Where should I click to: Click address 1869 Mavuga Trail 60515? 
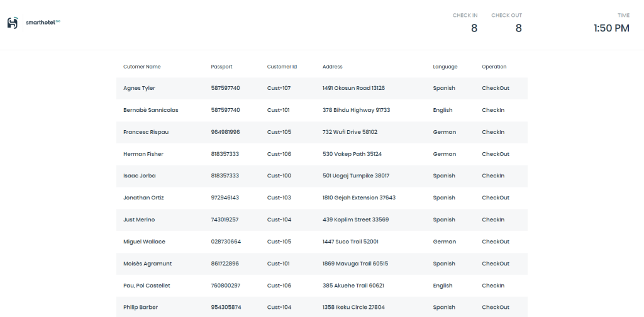[355, 264]
